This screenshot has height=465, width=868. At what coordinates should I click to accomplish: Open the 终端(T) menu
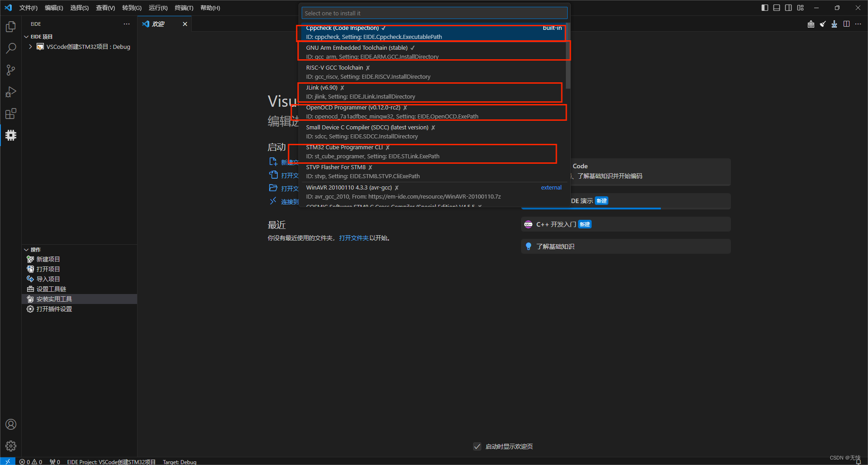point(184,8)
